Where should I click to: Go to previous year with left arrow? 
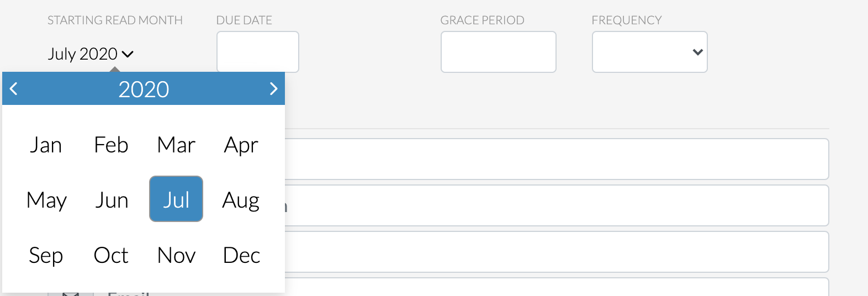(x=14, y=89)
